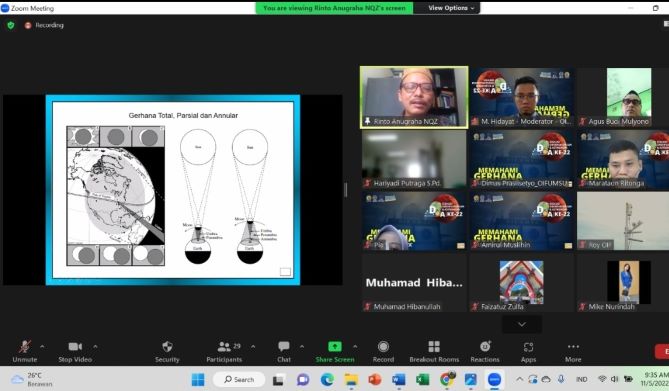The width and height of the screenshot is (669, 391).
Task: Open the Windows Start button
Action: (x=198, y=379)
